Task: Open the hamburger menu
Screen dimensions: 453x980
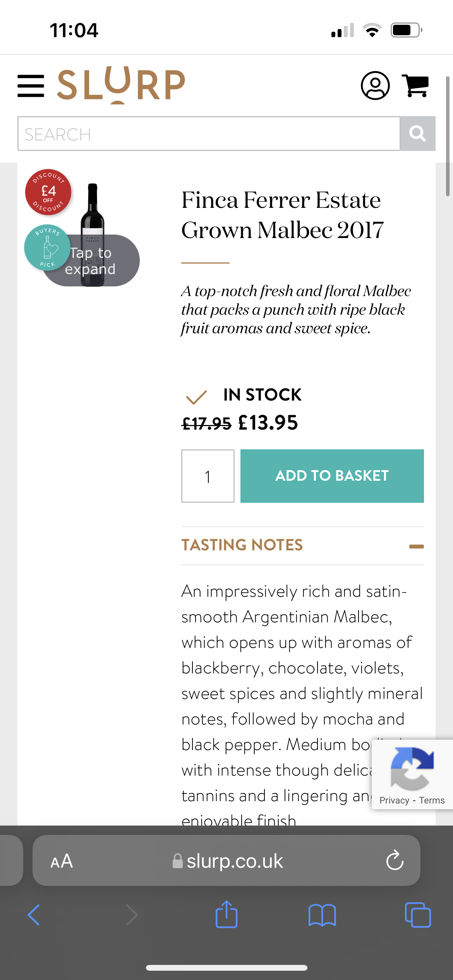Action: pos(31,86)
